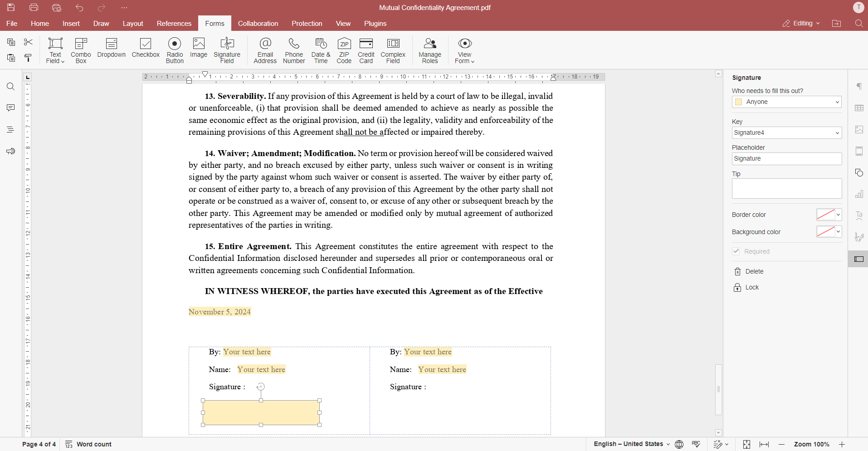Open Manage Roles
The height and width of the screenshot is (451, 868).
[x=429, y=50]
